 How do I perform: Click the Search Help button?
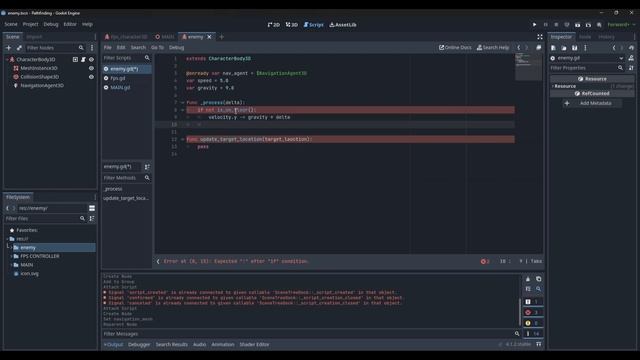tap(493, 47)
